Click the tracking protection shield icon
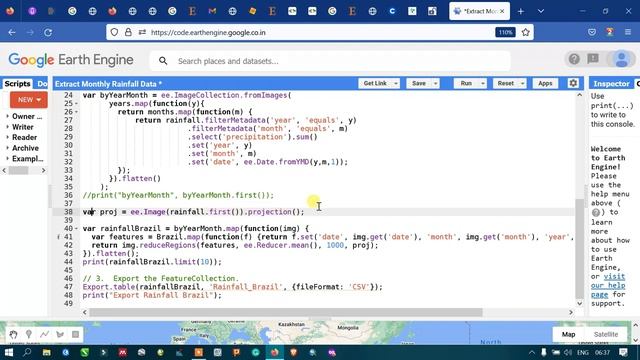640x360 pixels. [x=114, y=32]
